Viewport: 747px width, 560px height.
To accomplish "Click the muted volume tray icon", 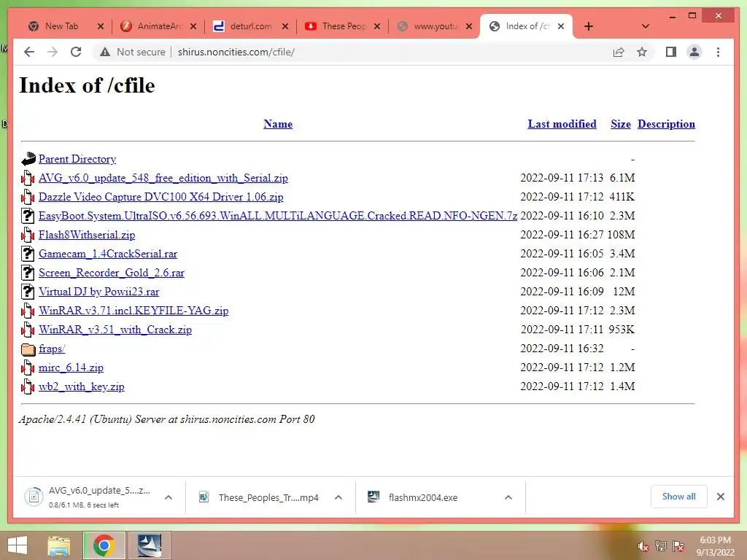I will coord(643,546).
